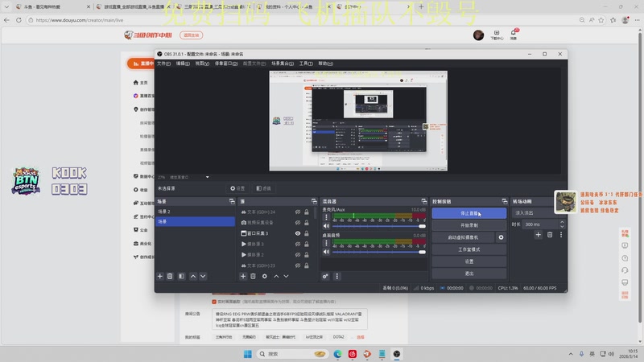Configure virtual camera gear button

(501, 237)
